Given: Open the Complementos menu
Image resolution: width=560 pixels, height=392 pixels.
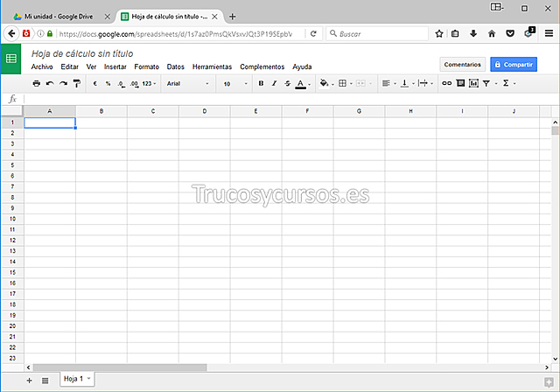Looking at the screenshot, I should tap(262, 66).
